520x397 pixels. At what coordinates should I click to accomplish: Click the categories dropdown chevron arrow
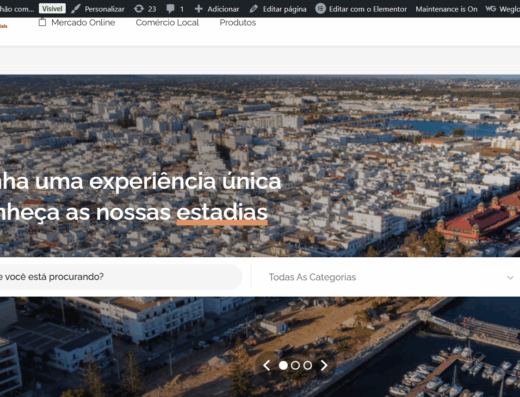(510, 277)
